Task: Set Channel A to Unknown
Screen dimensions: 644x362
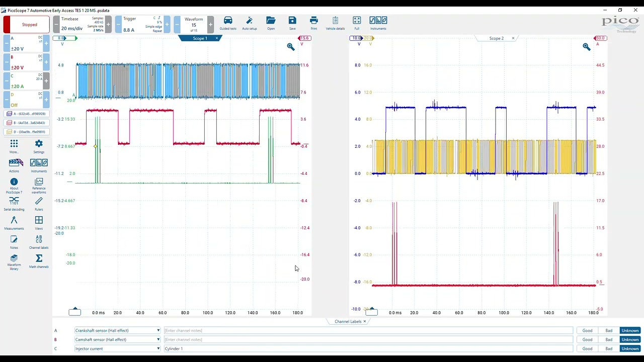Action: tap(630, 330)
